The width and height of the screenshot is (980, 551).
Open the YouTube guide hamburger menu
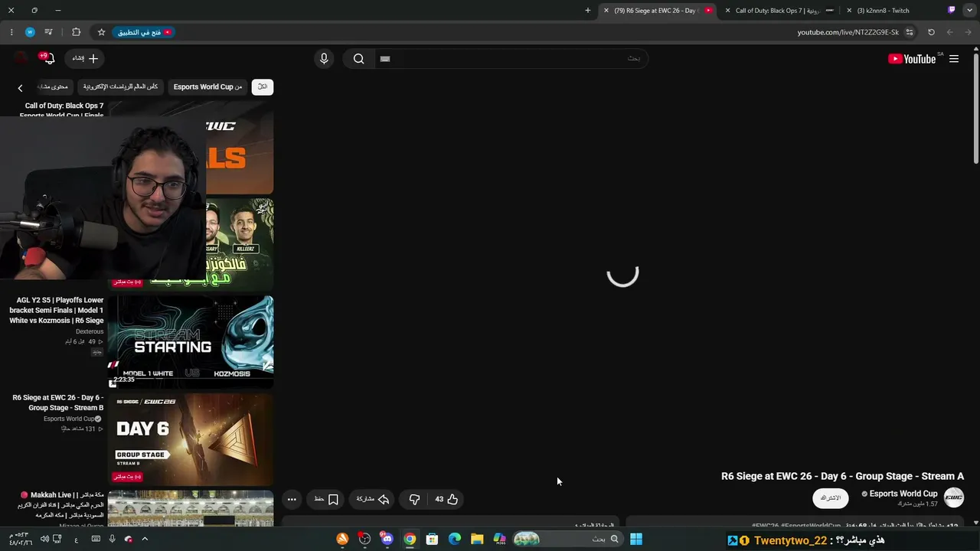click(954, 59)
